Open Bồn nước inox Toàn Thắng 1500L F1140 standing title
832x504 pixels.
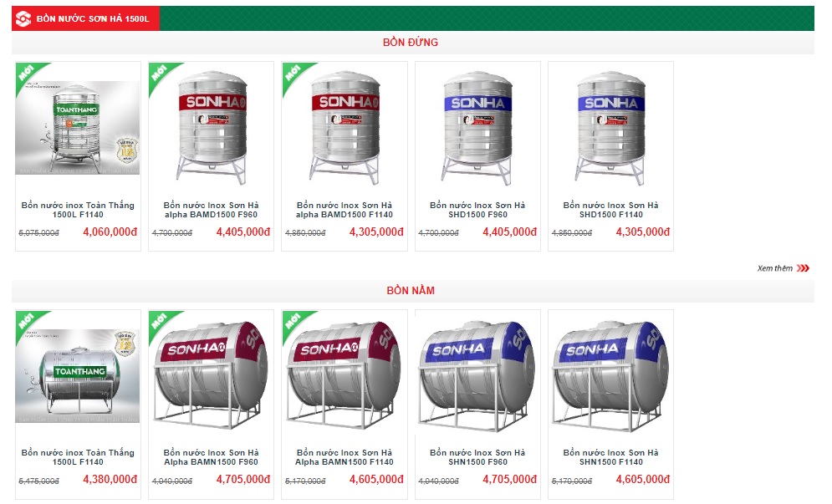click(78, 210)
